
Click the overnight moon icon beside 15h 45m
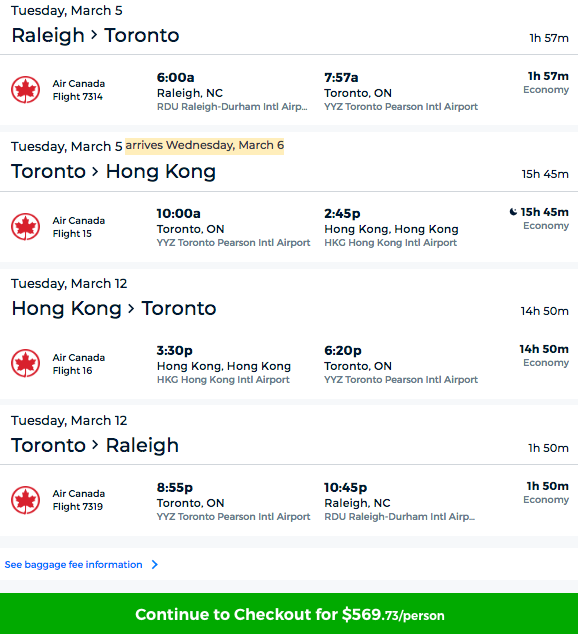click(513, 212)
